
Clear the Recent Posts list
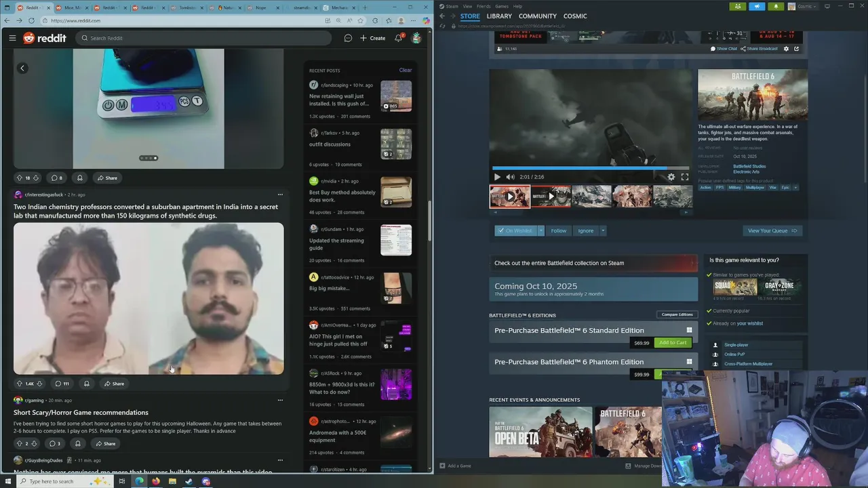[x=405, y=70]
